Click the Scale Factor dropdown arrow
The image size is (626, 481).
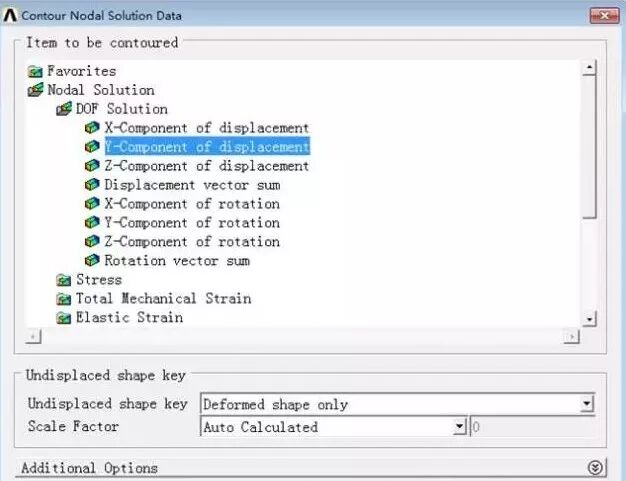[x=460, y=427]
